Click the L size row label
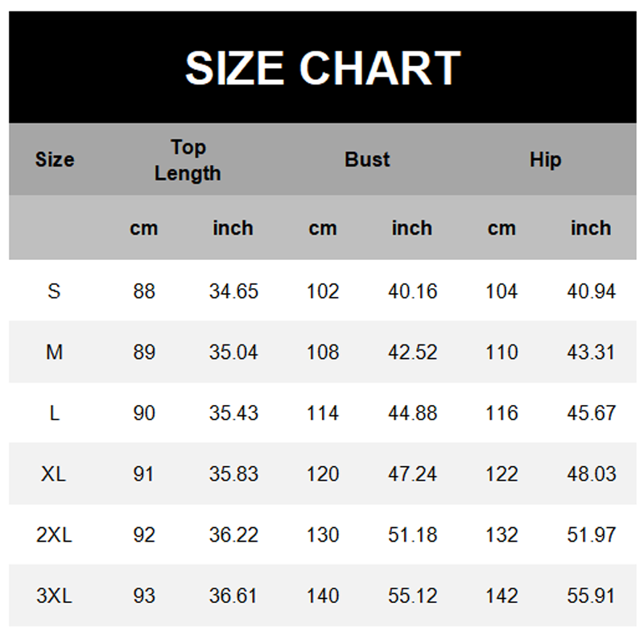644x644 pixels. (x=54, y=413)
